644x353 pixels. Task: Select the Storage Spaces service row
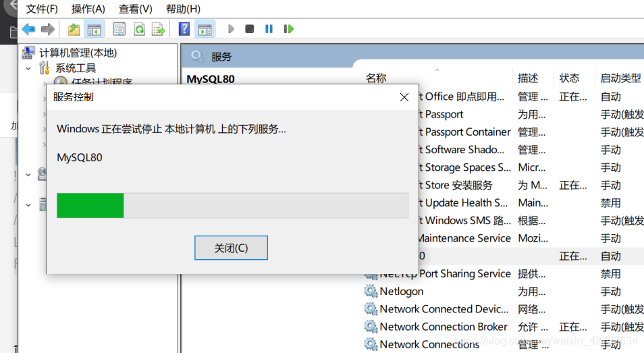(531, 167)
